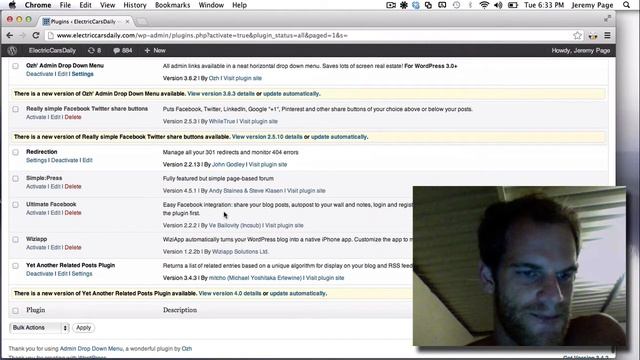Click the address bar URL field
The width and height of the screenshot is (640, 360).
[310, 36]
